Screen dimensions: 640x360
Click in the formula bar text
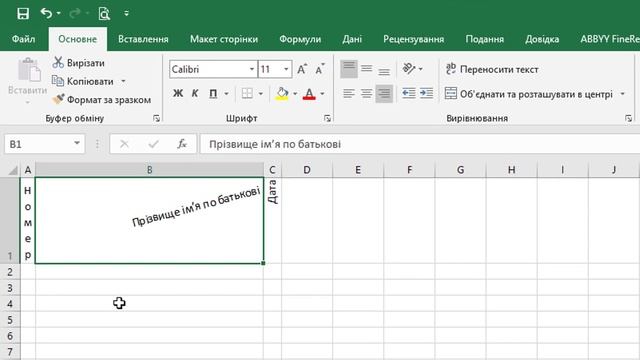275,144
